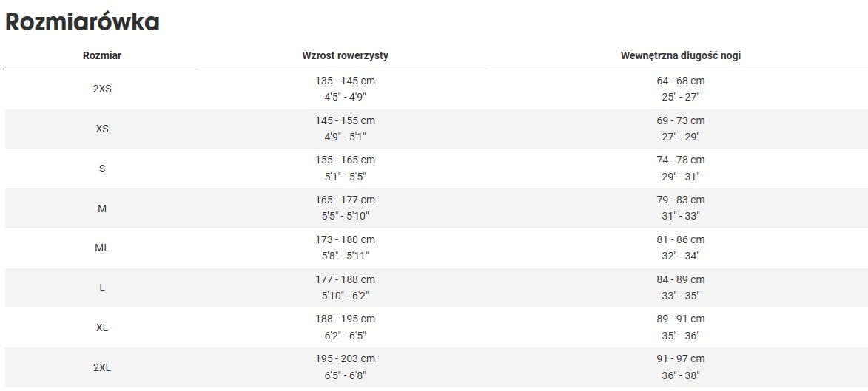Select the 195 - 203 cm height cell
The image size is (868, 391).
(345, 358)
